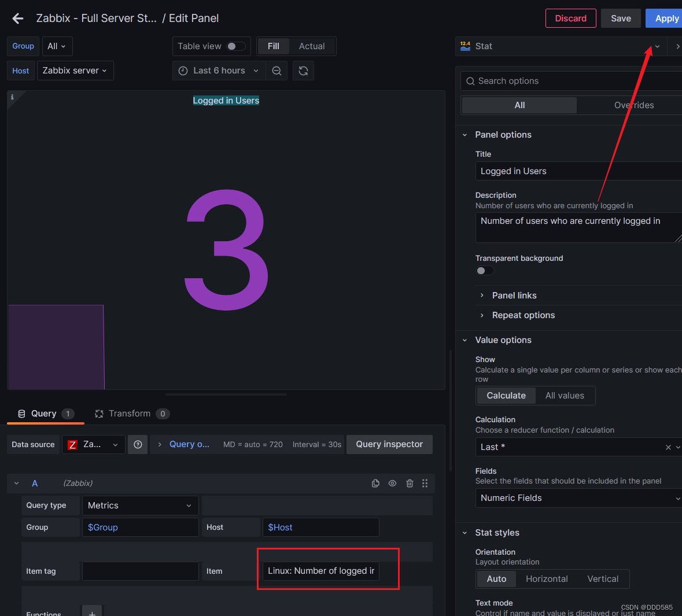The height and width of the screenshot is (616, 682).
Task: Click the Stat visualization icon
Action: click(466, 46)
